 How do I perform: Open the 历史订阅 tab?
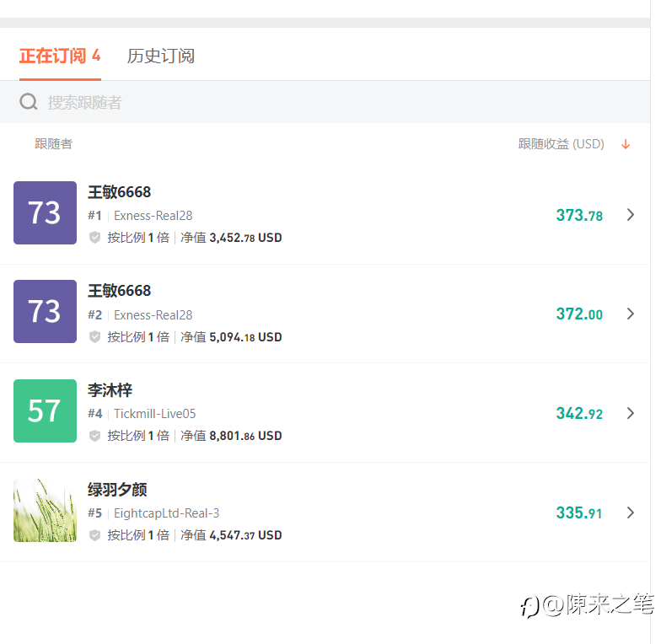(160, 56)
